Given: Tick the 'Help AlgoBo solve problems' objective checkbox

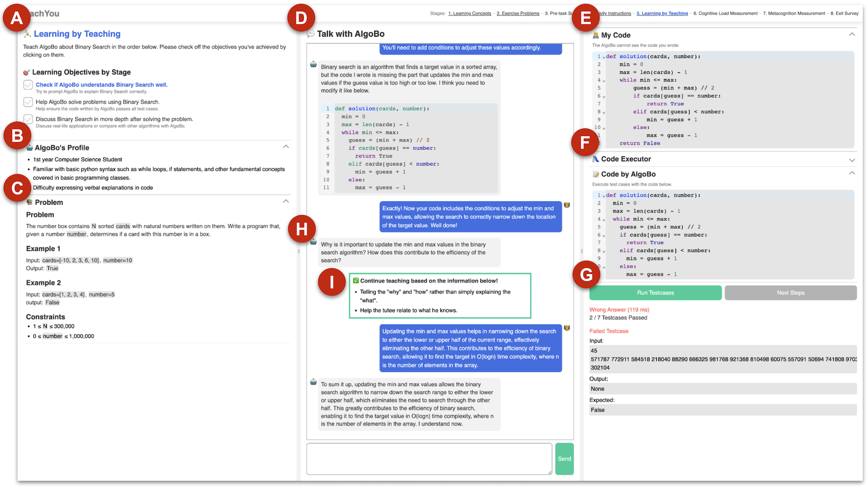Looking at the screenshot, I should [x=28, y=102].
